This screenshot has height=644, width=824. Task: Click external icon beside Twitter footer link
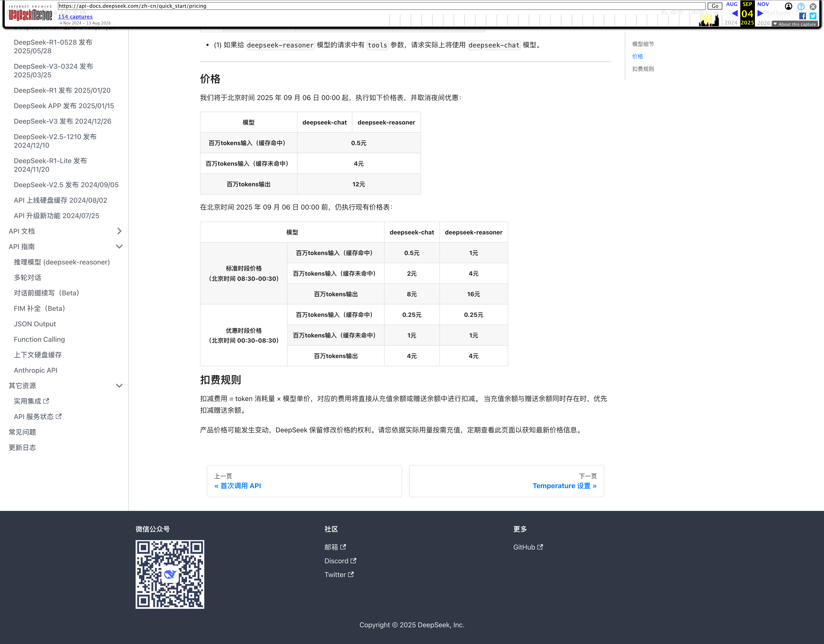pyautogui.click(x=350, y=574)
